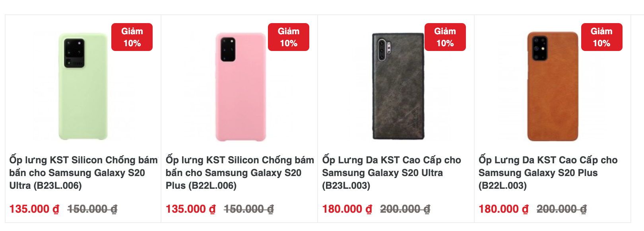
Task: Open the silicone case B23L.006 product title
Action: [x=83, y=173]
